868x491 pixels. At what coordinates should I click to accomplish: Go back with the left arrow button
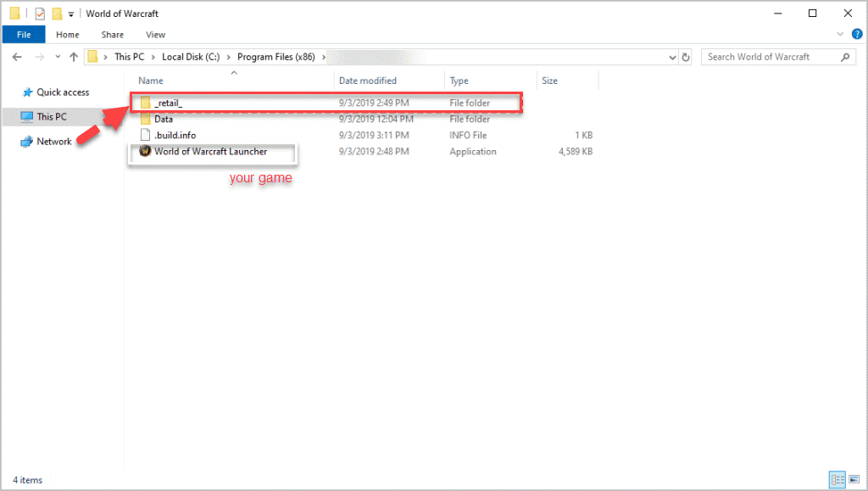[x=17, y=57]
